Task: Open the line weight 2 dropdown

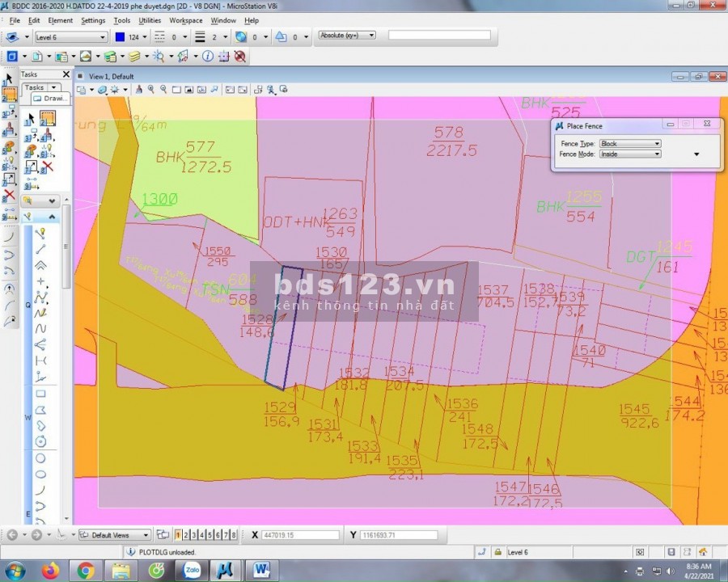Action: point(225,37)
